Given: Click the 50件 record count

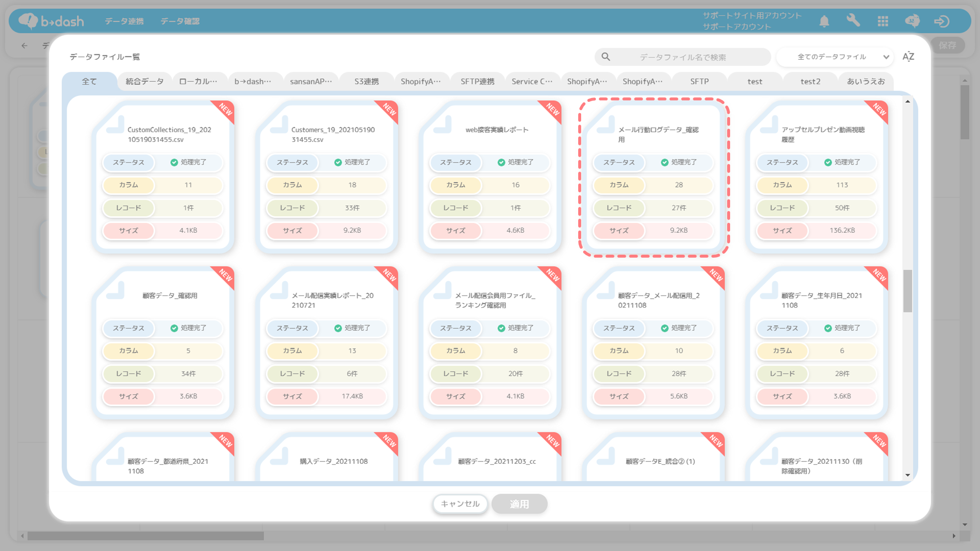Looking at the screenshot, I should 842,208.
